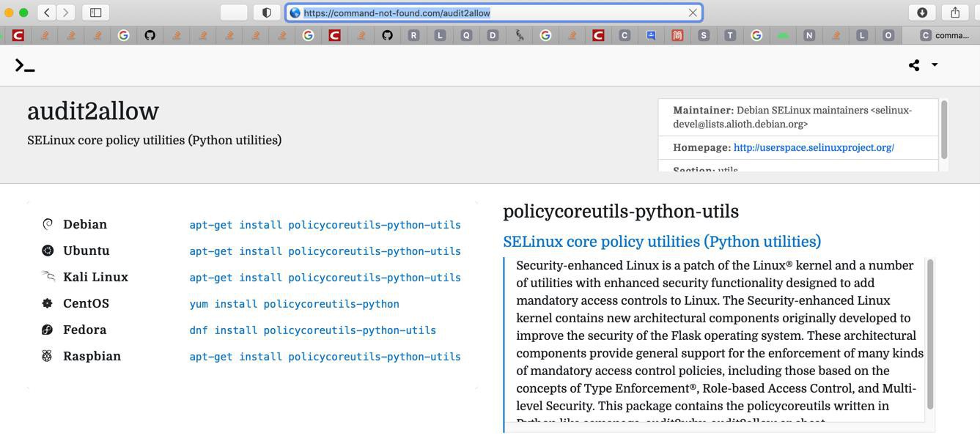This screenshot has height=441, width=980.
Task: Click the page share icon
Action: pos(914,65)
